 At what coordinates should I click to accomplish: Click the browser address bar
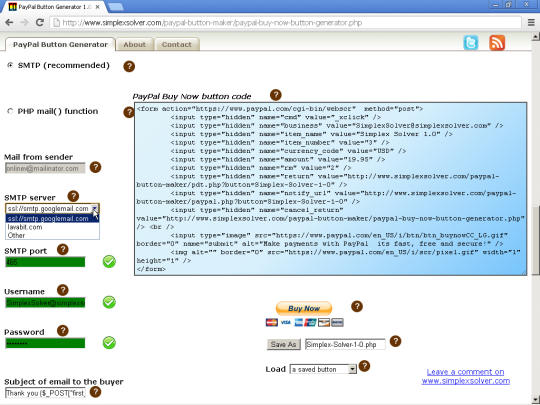[286, 23]
